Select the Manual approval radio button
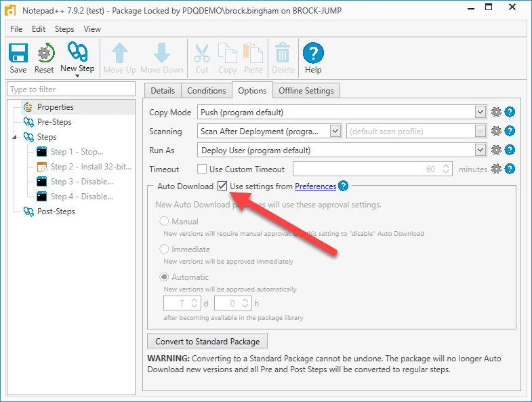The height and width of the screenshot is (402, 532). click(164, 222)
